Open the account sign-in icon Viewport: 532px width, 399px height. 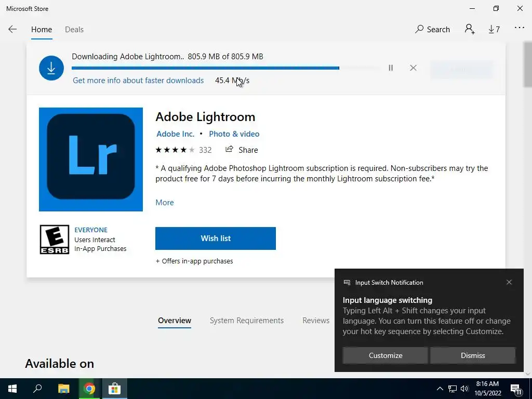[x=470, y=29]
